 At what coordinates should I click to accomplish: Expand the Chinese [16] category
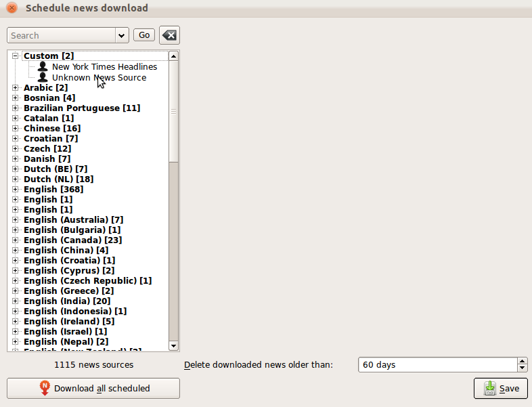click(x=15, y=128)
